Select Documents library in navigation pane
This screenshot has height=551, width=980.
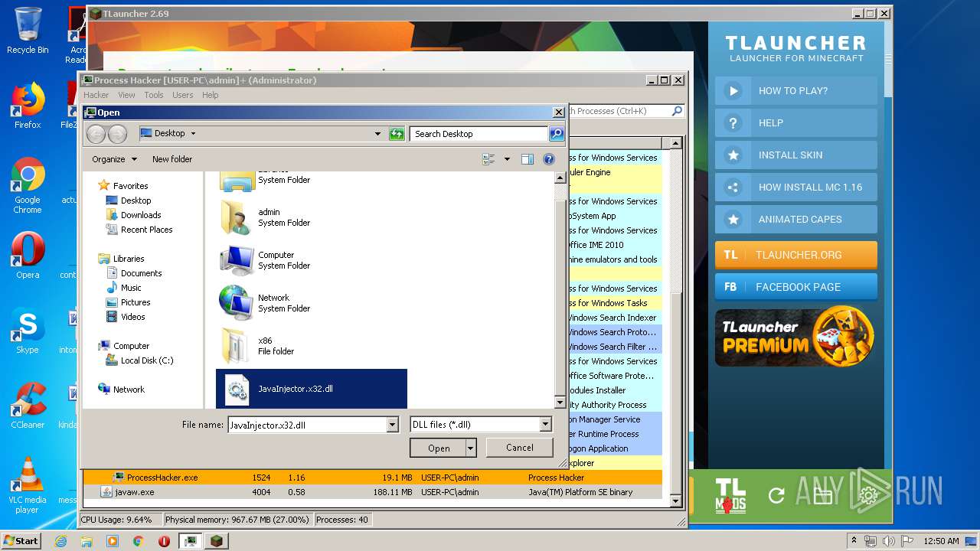coord(134,273)
